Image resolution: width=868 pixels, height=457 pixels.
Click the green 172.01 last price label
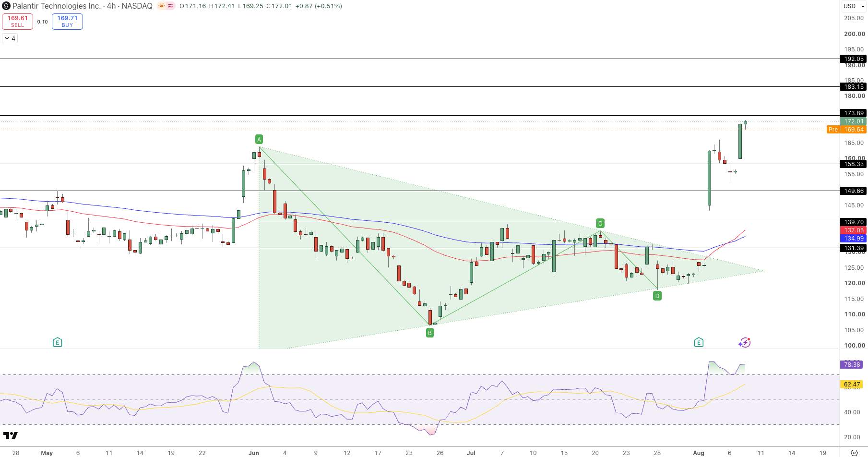point(854,121)
